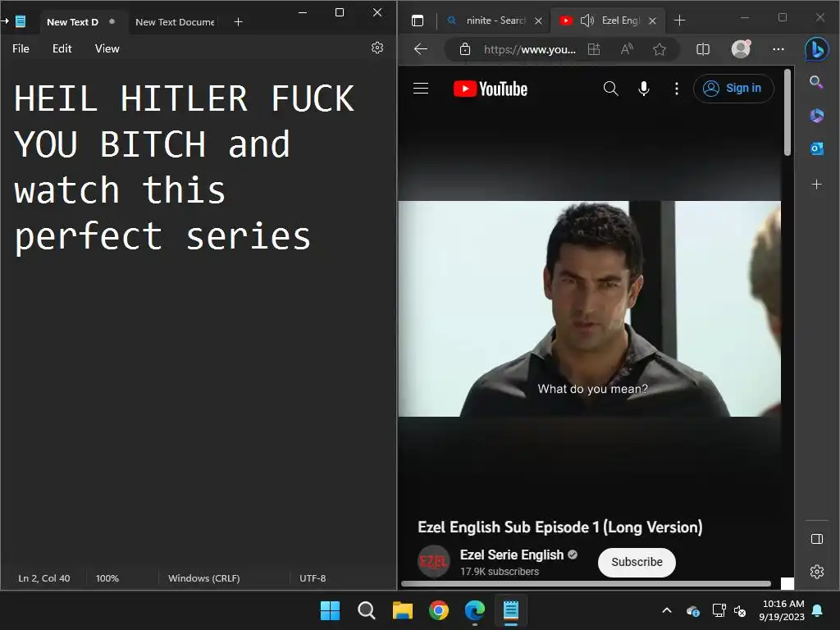Search YouTube with voice microphone
This screenshot has width=840, height=630.
(644, 89)
